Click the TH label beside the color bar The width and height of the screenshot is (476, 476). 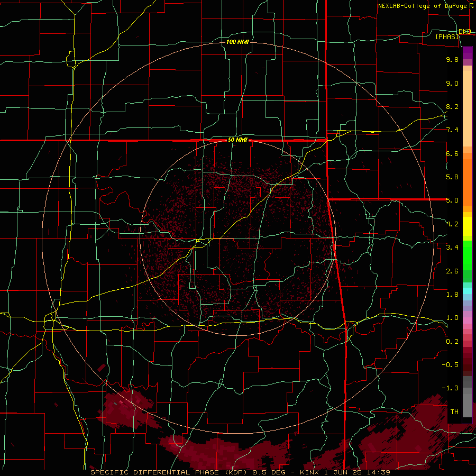point(454,412)
